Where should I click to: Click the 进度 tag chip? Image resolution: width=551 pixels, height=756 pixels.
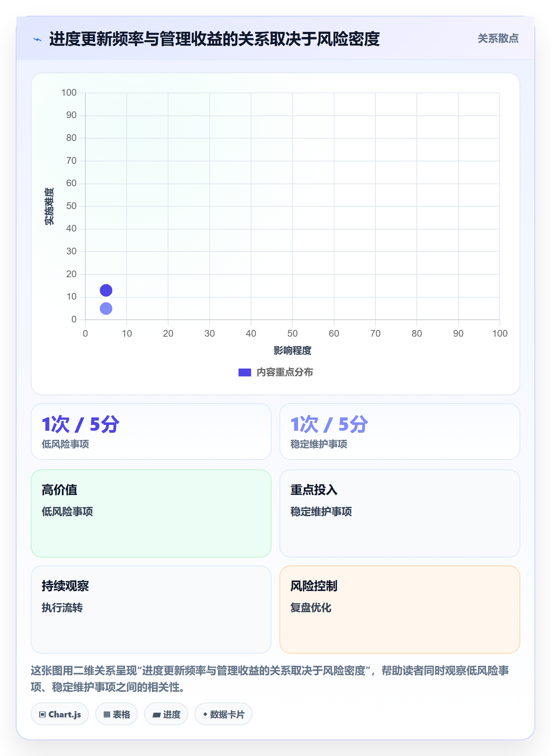point(166,714)
